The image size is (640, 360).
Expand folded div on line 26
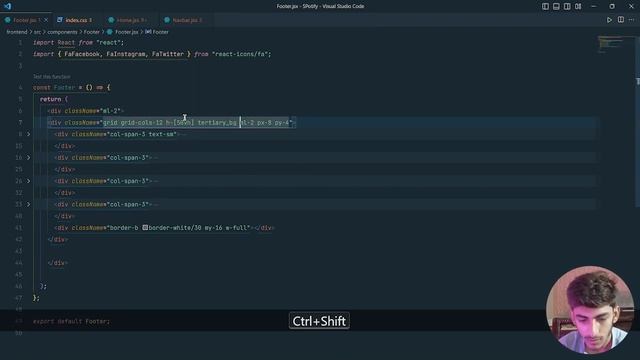click(29, 181)
